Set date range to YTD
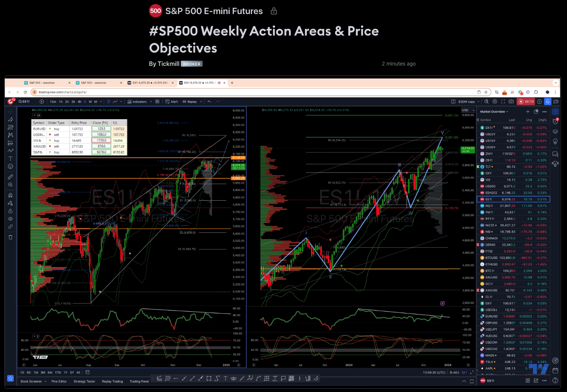567x392 pixels. pyautogui.click(x=58, y=372)
